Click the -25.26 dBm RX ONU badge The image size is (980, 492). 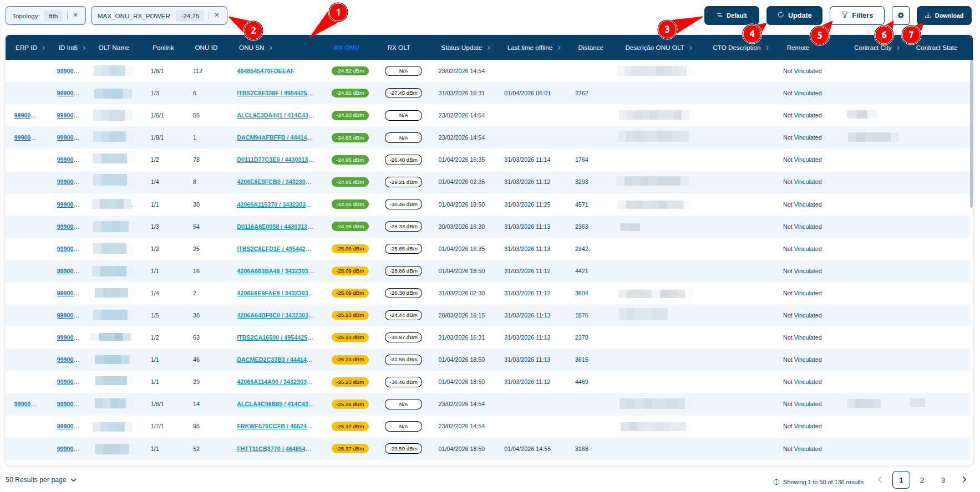click(x=350, y=404)
